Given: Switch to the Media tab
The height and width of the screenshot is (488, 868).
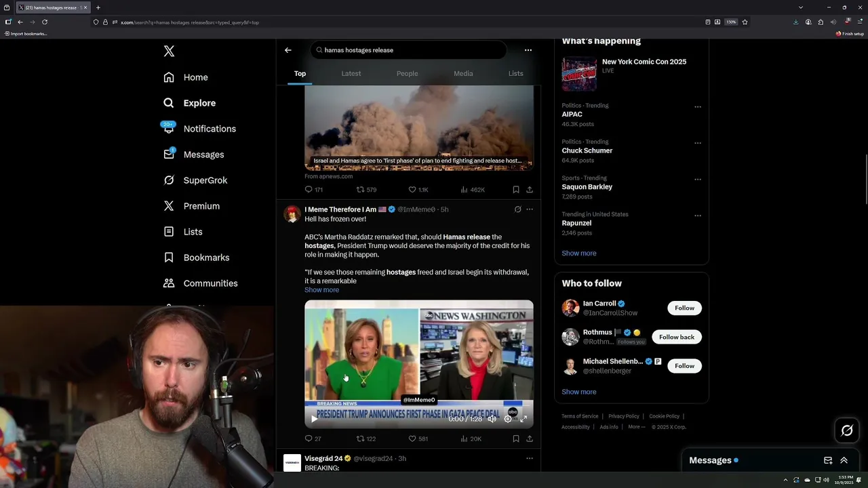Looking at the screenshot, I should 463,73.
